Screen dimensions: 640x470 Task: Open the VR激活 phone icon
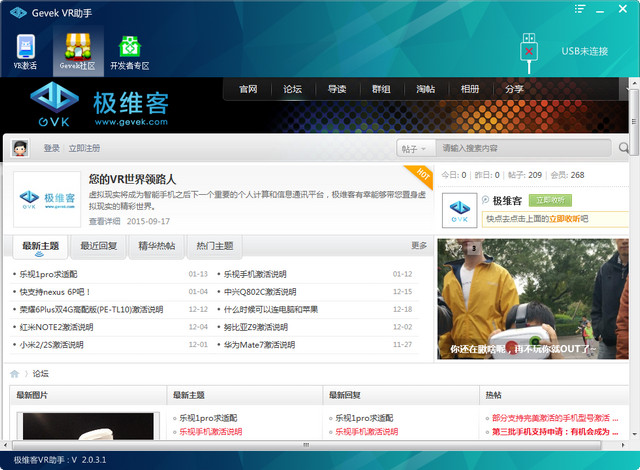click(25, 48)
